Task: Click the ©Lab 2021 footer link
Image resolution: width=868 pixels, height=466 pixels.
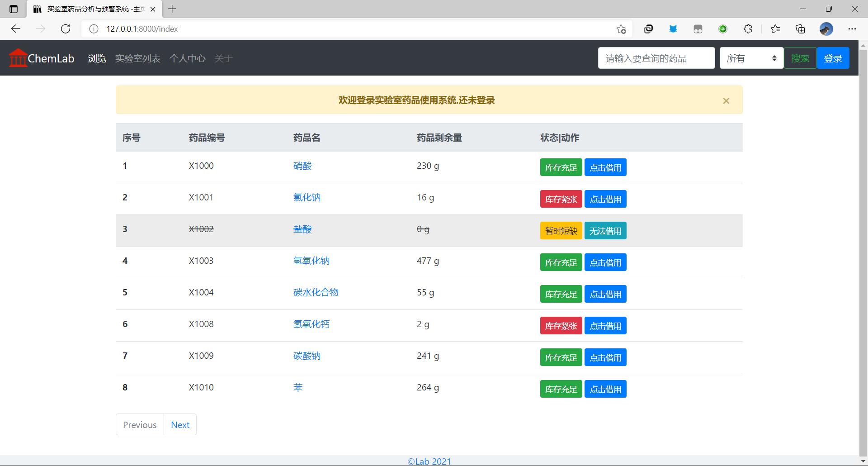Action: (x=429, y=461)
